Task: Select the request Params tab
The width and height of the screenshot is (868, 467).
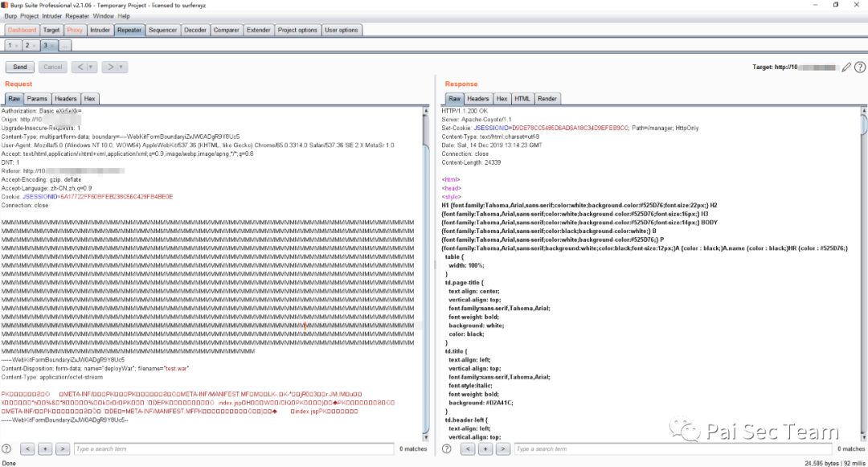Action: click(x=37, y=99)
